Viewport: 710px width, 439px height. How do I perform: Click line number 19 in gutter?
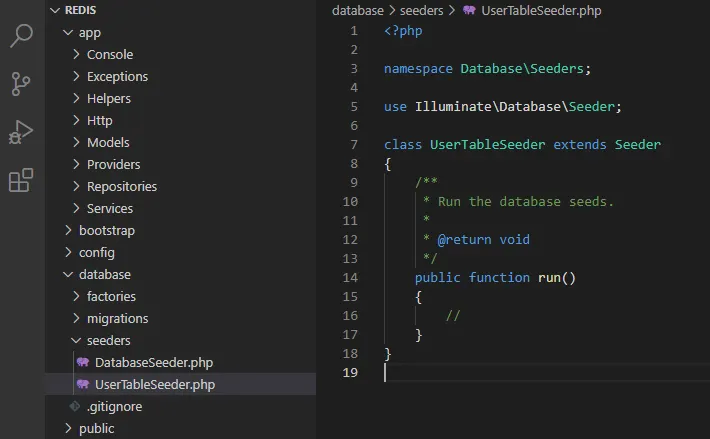[350, 372]
